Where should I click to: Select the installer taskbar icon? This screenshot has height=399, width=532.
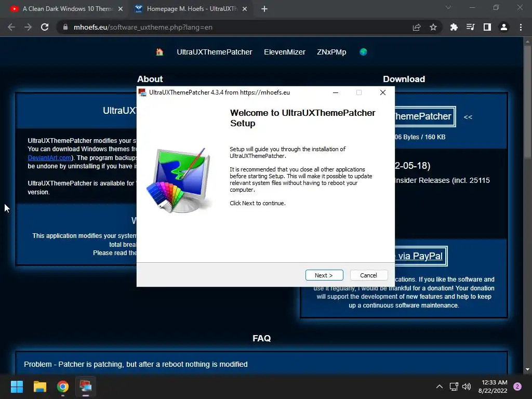86,387
